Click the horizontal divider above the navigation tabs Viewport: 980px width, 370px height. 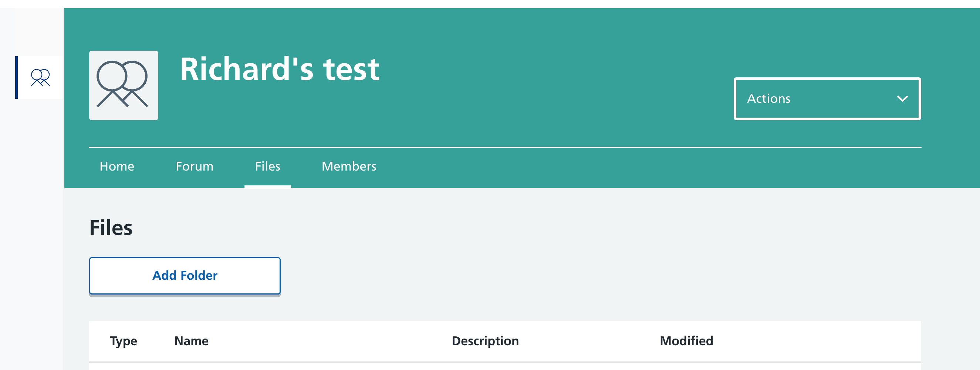pos(505,147)
